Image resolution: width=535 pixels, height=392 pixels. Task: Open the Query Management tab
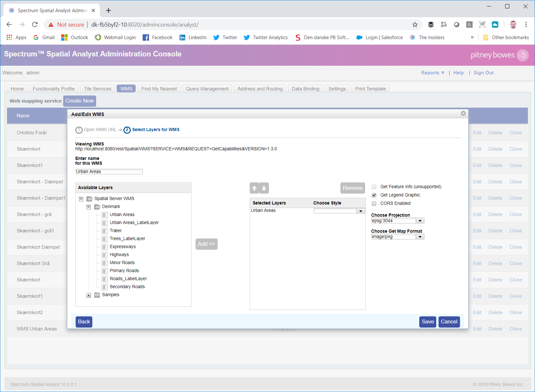click(207, 89)
